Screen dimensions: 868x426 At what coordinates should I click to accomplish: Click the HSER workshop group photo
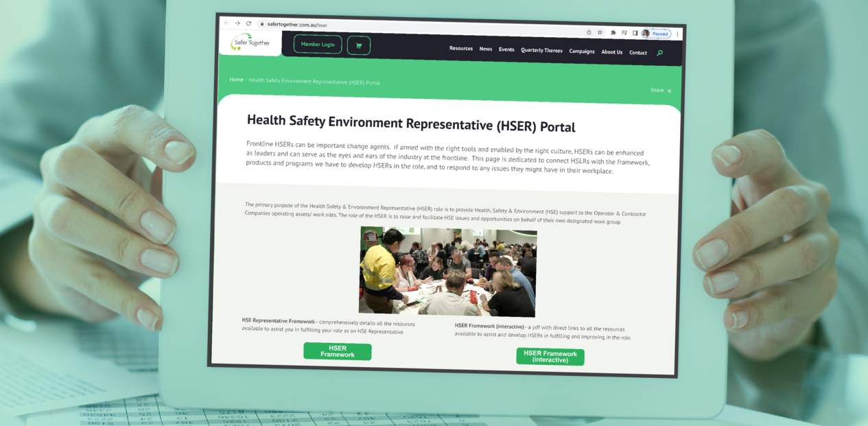(447, 272)
